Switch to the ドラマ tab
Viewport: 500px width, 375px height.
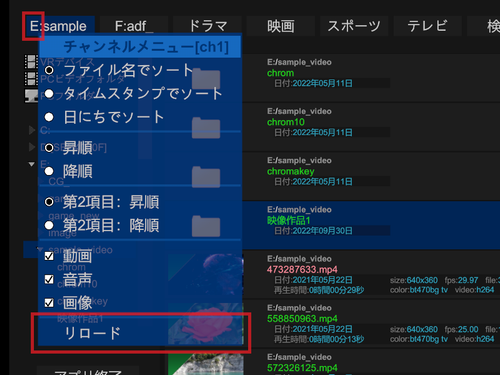[208, 26]
